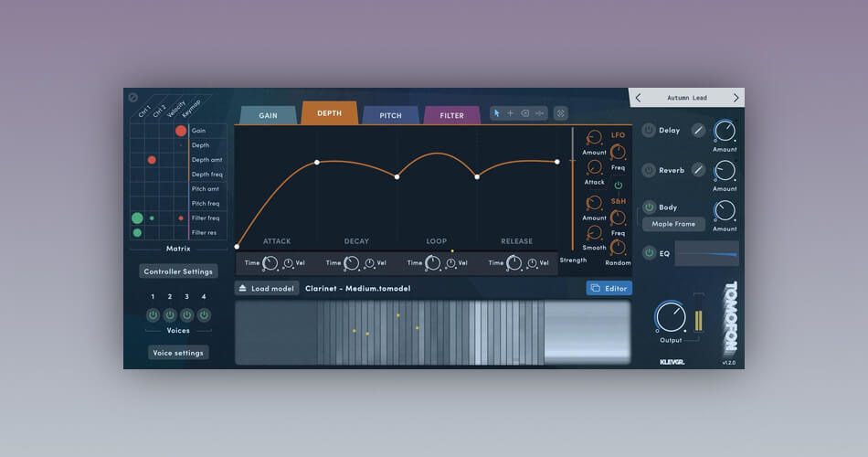Click the Delay edit pencil icon

[x=698, y=131]
